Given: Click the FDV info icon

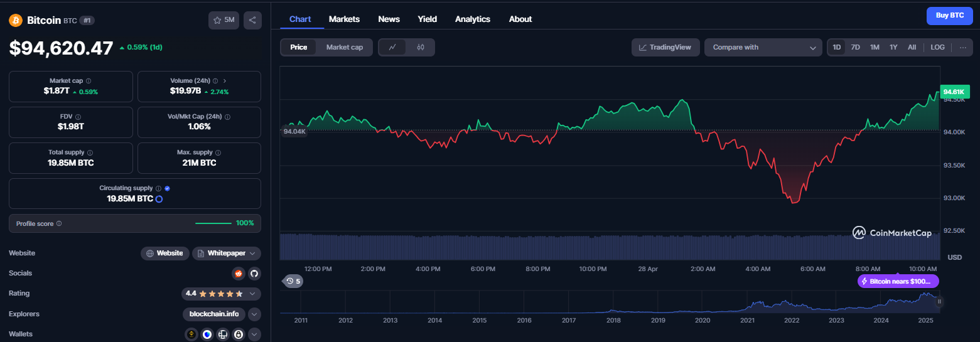Looking at the screenshot, I should point(78,117).
